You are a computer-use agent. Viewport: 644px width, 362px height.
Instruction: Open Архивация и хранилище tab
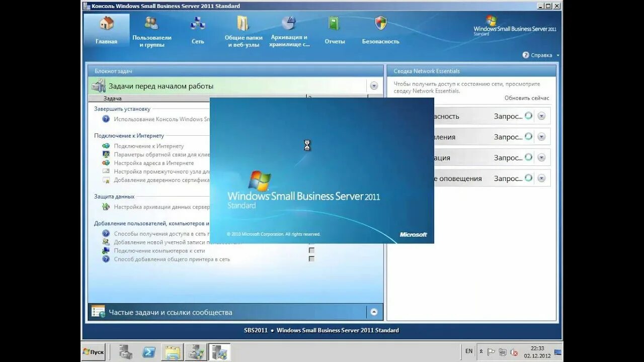pyautogui.click(x=289, y=31)
